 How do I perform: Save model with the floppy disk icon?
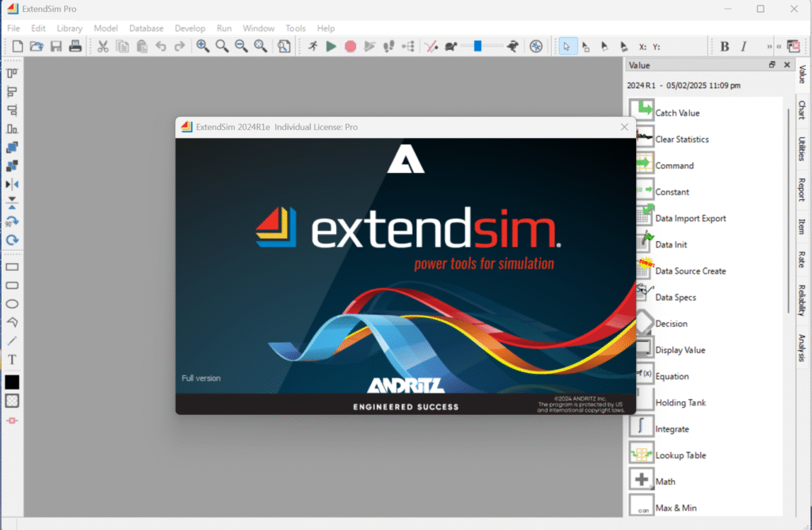coord(56,47)
